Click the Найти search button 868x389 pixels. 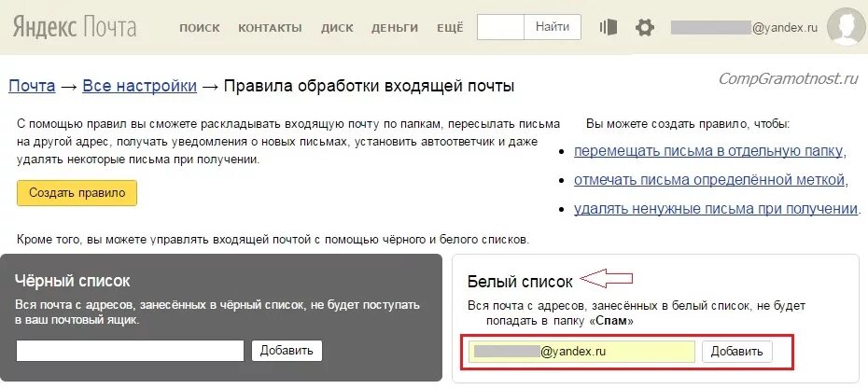[553, 27]
